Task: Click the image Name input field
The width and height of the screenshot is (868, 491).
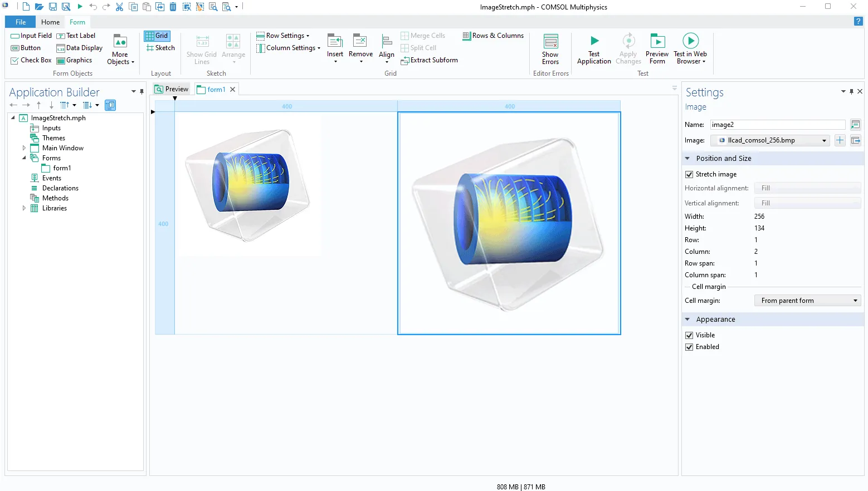Action: 777,125
